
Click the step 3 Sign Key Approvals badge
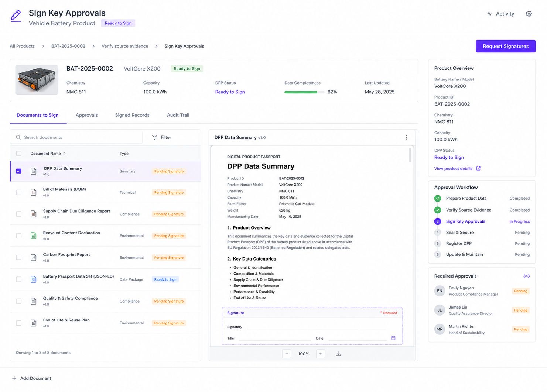pyautogui.click(x=437, y=221)
